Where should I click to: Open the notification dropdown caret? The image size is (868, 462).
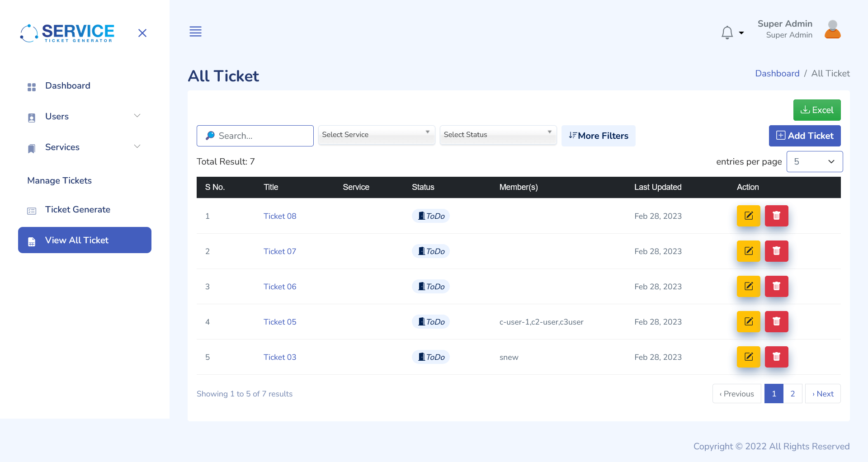pos(741,33)
